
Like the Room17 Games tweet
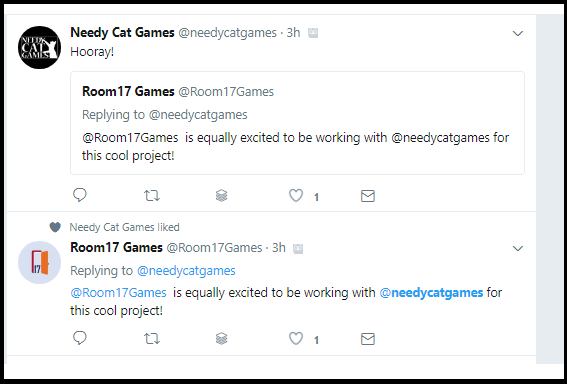pyautogui.click(x=296, y=338)
